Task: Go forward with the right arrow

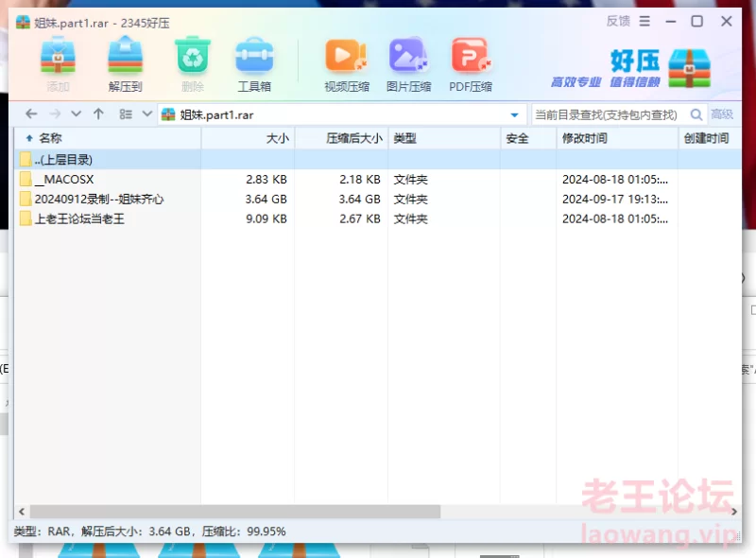Action: pos(55,113)
